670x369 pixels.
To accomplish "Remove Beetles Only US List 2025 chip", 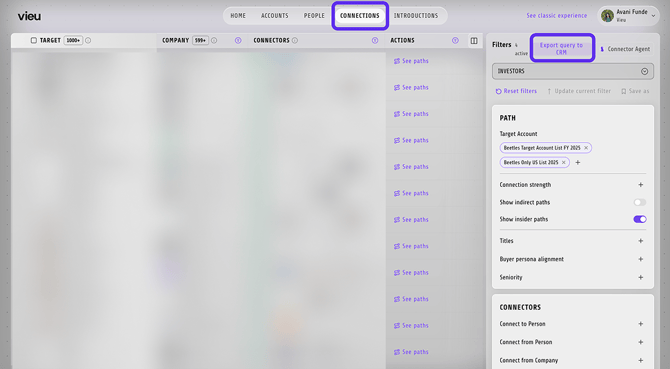I will (x=564, y=162).
